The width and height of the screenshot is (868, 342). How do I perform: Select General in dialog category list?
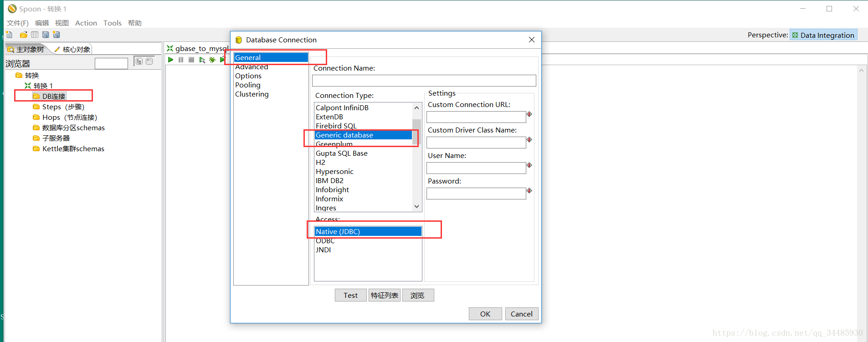click(x=271, y=57)
